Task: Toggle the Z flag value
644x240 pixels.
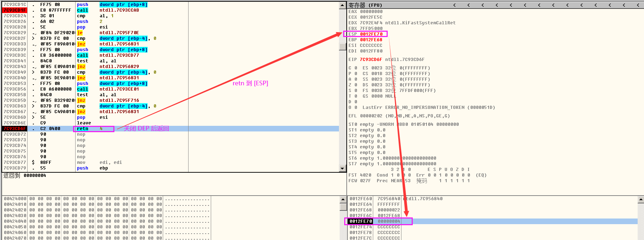Action: click(x=356, y=85)
